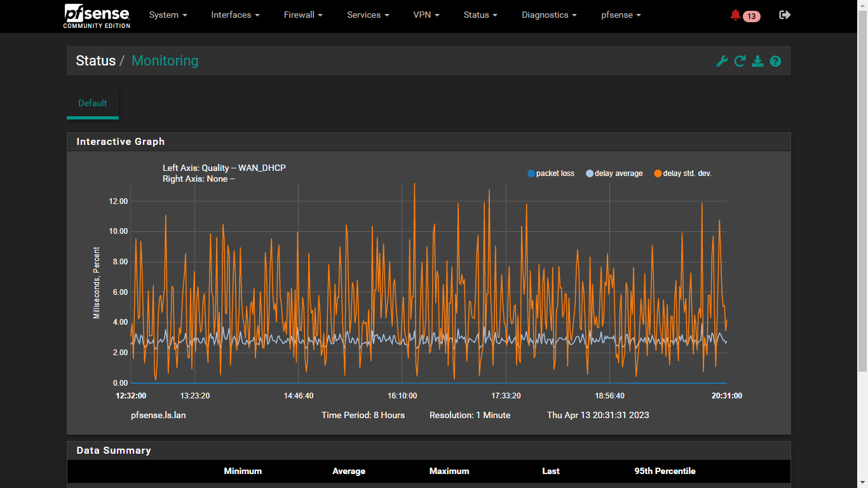
Task: Click the 12:32:00 time axis label
Action: 131,395
